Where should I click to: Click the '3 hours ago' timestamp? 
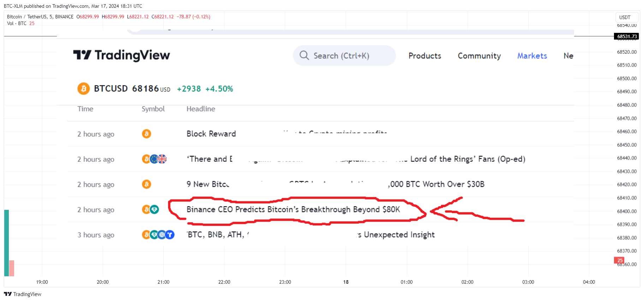pos(96,235)
